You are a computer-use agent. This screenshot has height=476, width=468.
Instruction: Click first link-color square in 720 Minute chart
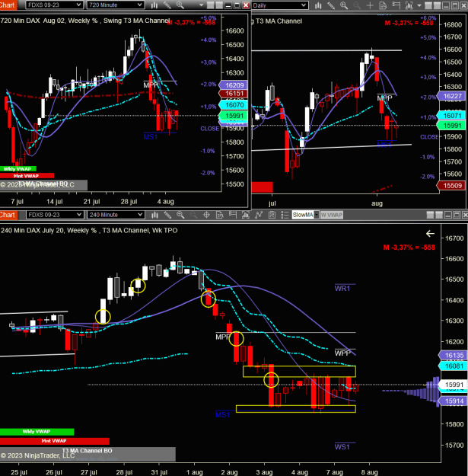tap(211, 5)
